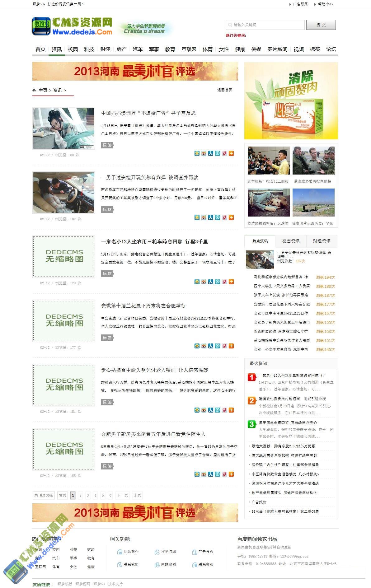Image resolution: width=371 pixels, height=588 pixels.
Task: Click the 网站地图 footer icon
Action: pyautogui.click(x=157, y=564)
